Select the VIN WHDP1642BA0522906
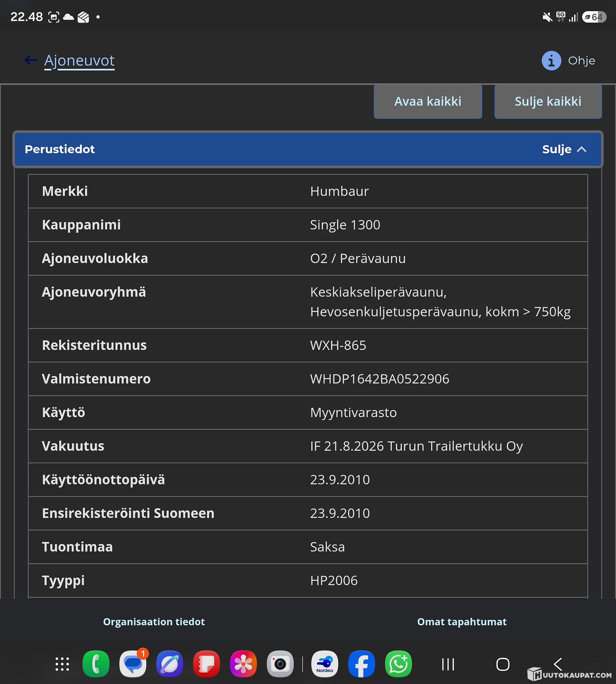The width and height of the screenshot is (616, 684). click(380, 379)
